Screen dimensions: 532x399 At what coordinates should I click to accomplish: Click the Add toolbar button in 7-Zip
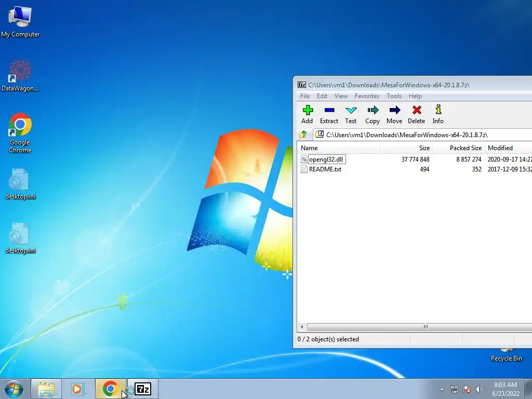point(307,115)
